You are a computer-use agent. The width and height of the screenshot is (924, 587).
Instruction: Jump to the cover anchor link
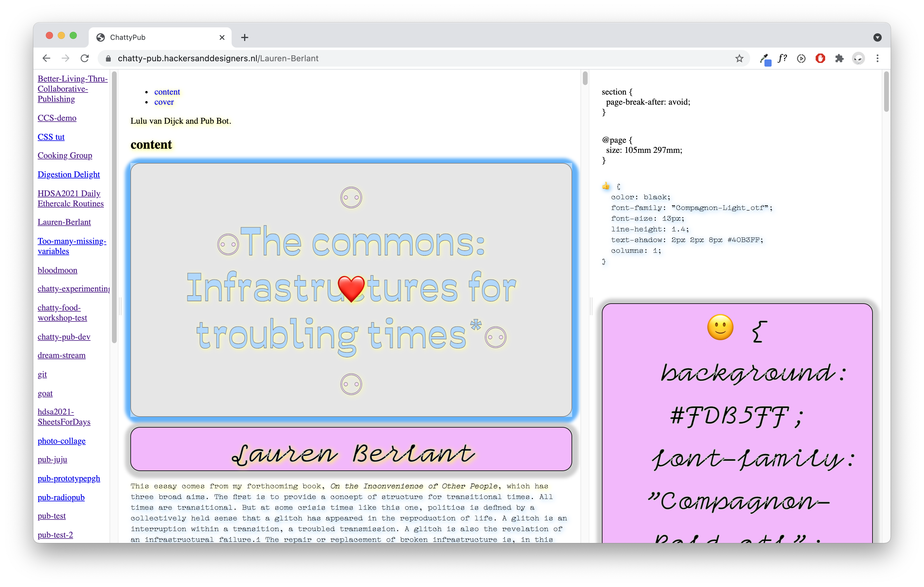164,102
